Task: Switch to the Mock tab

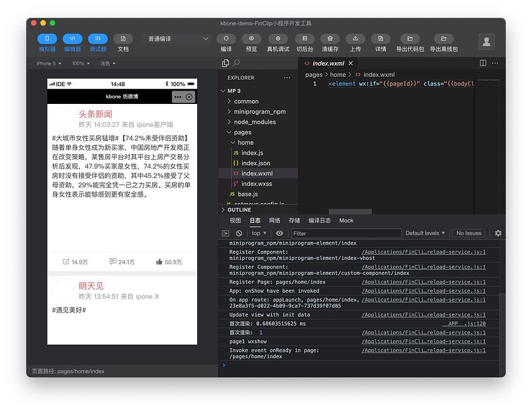Action: tap(346, 221)
